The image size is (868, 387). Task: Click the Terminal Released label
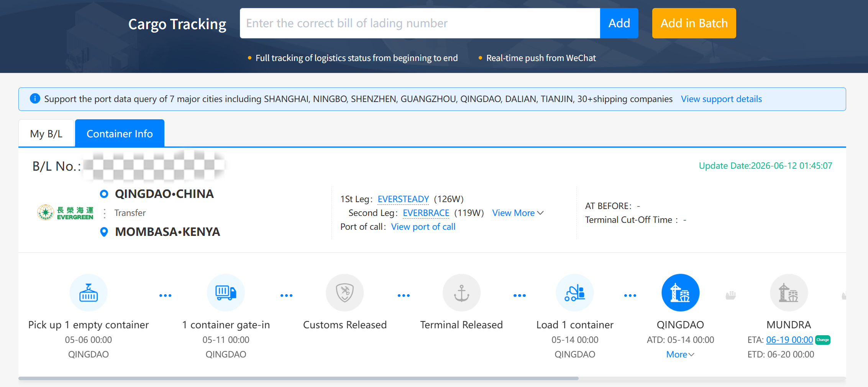[x=461, y=325]
